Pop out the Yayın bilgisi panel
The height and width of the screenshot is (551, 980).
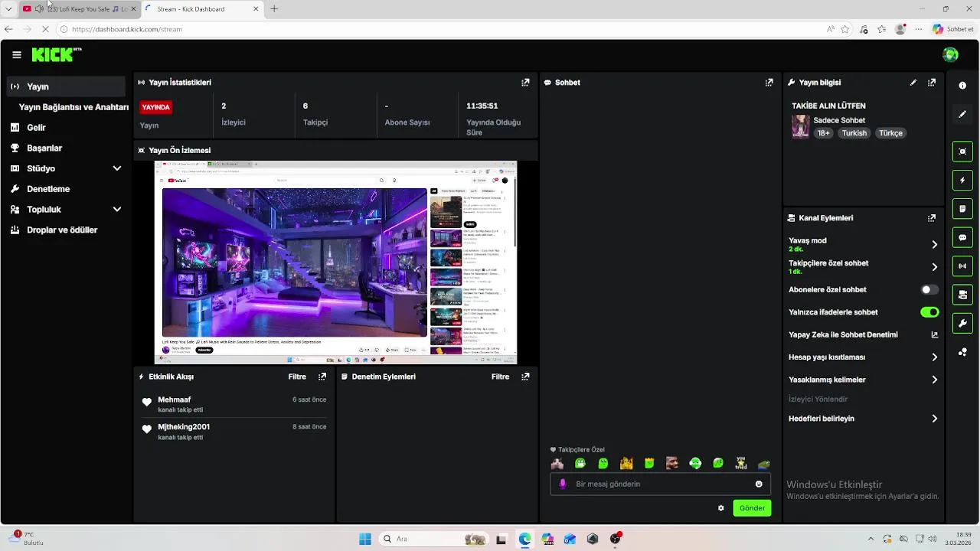(x=932, y=83)
